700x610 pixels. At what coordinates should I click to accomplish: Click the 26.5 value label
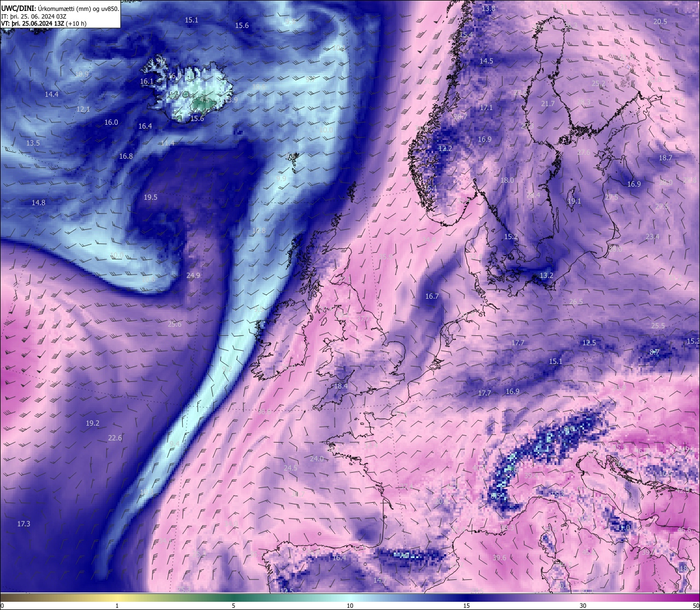tap(576, 302)
